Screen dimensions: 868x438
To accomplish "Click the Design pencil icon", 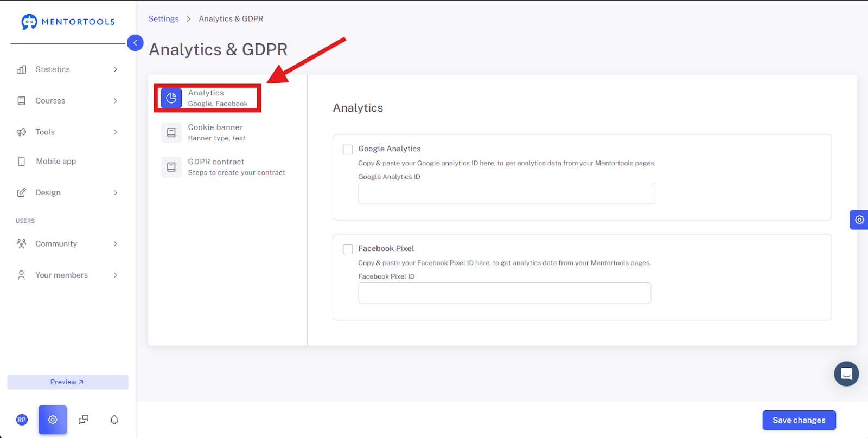I will (22, 192).
